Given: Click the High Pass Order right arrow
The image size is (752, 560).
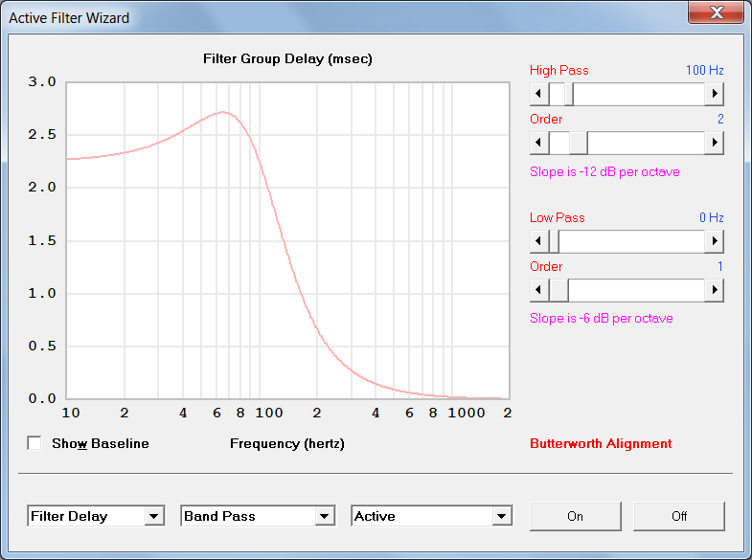Looking at the screenshot, I should coord(714,143).
